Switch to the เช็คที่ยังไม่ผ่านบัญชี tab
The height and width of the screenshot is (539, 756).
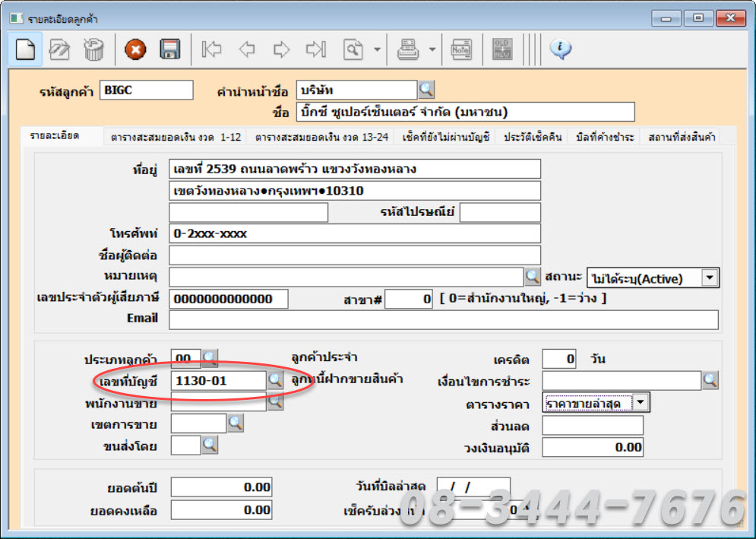pos(446,137)
